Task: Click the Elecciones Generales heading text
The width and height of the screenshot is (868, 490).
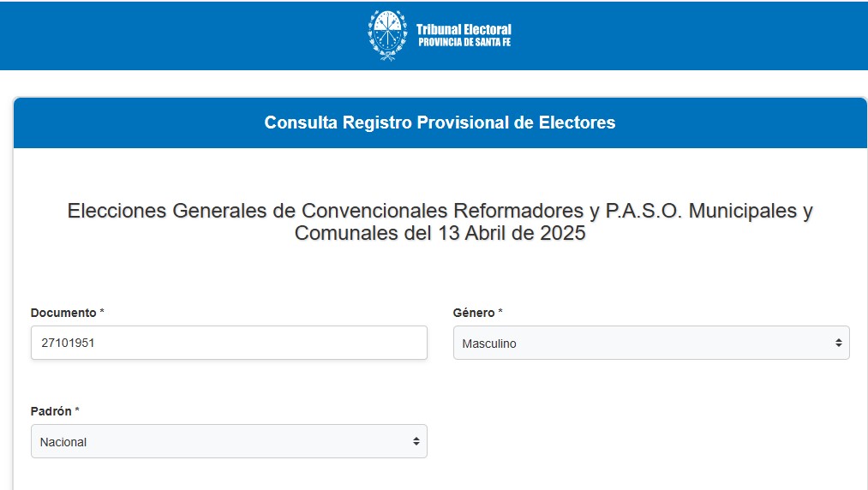Action: tap(440, 211)
